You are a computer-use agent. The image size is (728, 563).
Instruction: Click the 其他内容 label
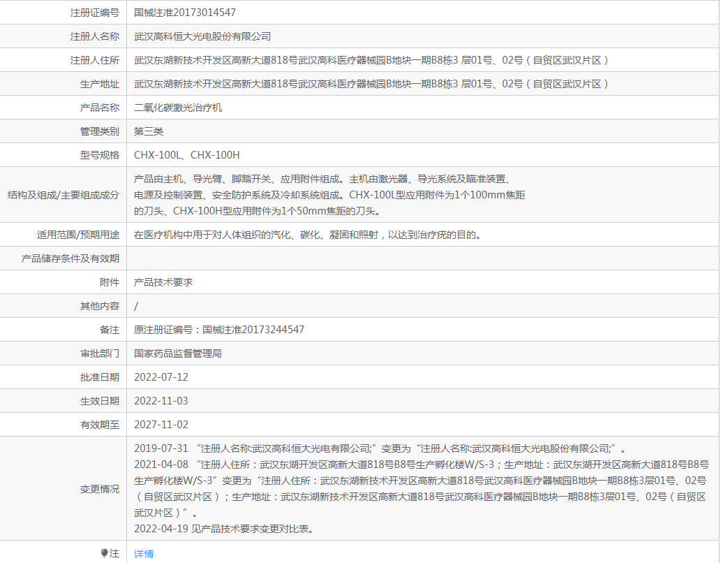(x=99, y=306)
